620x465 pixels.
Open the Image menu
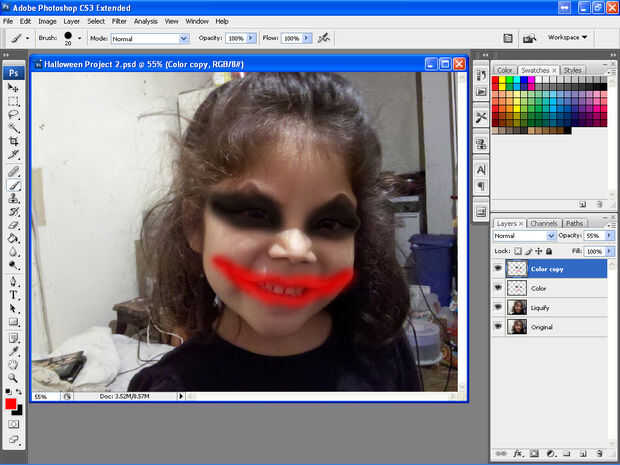click(x=47, y=21)
